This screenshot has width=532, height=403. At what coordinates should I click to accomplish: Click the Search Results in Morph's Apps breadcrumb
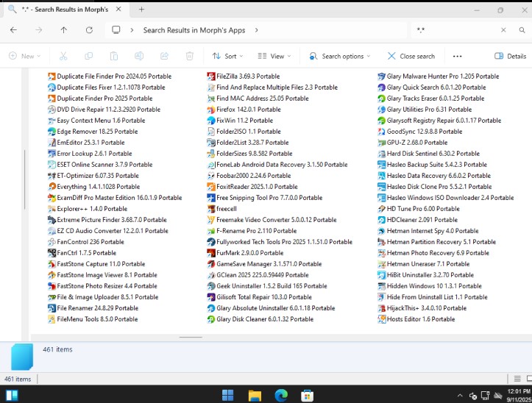click(194, 30)
